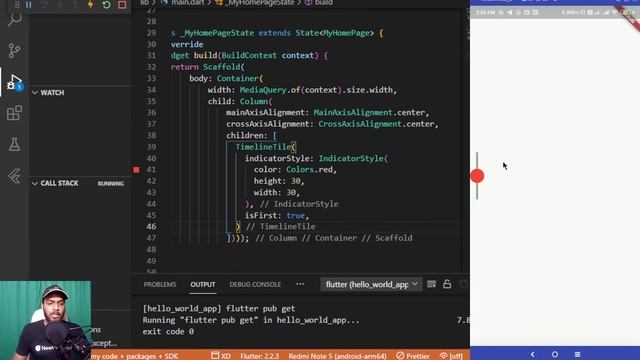Tap the Android recents menu button on phone

(x=577, y=354)
